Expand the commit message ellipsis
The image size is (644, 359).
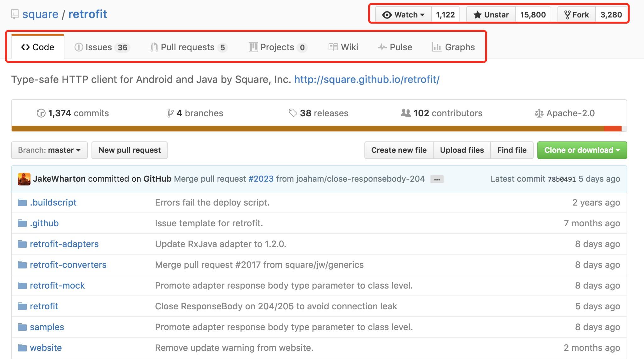pyautogui.click(x=436, y=179)
